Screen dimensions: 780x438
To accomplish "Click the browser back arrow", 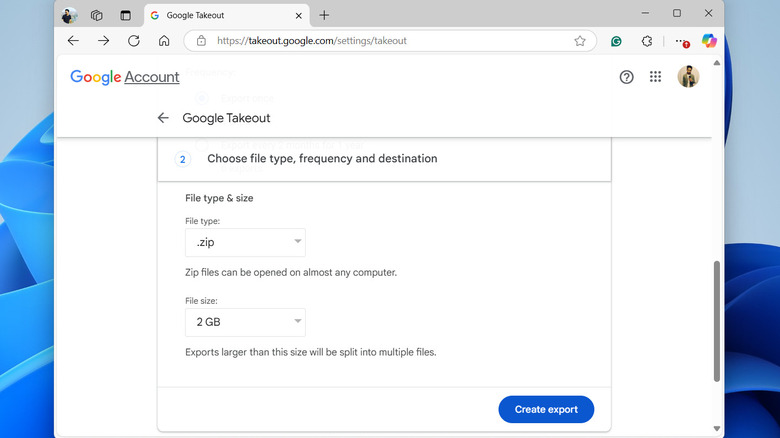I will [73, 41].
